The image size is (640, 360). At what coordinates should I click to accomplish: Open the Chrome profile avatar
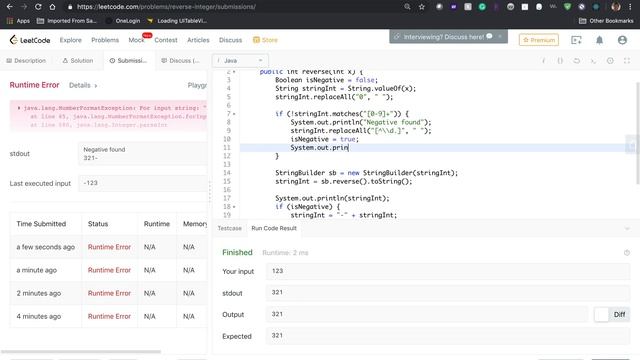[616, 7]
